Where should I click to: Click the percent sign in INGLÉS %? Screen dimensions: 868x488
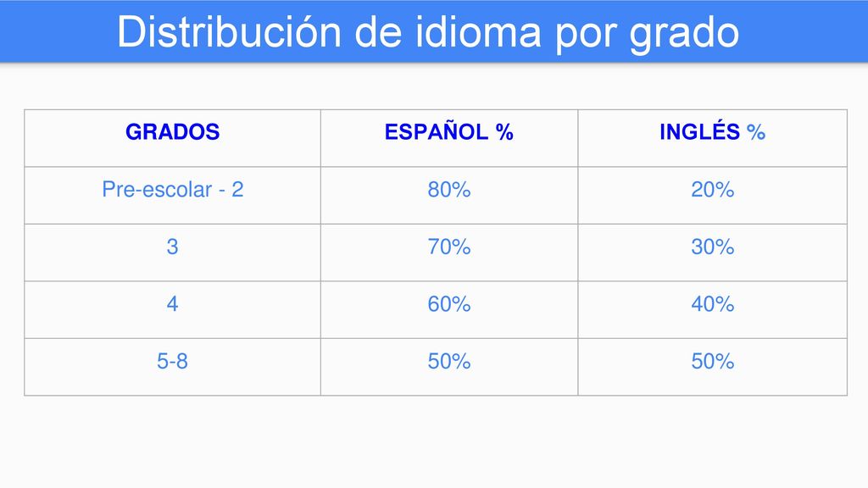point(755,131)
